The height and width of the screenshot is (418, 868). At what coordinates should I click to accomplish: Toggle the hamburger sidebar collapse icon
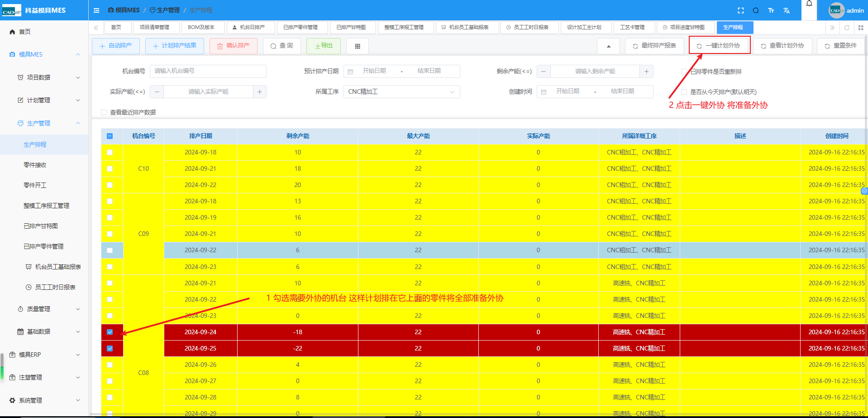tap(96, 10)
